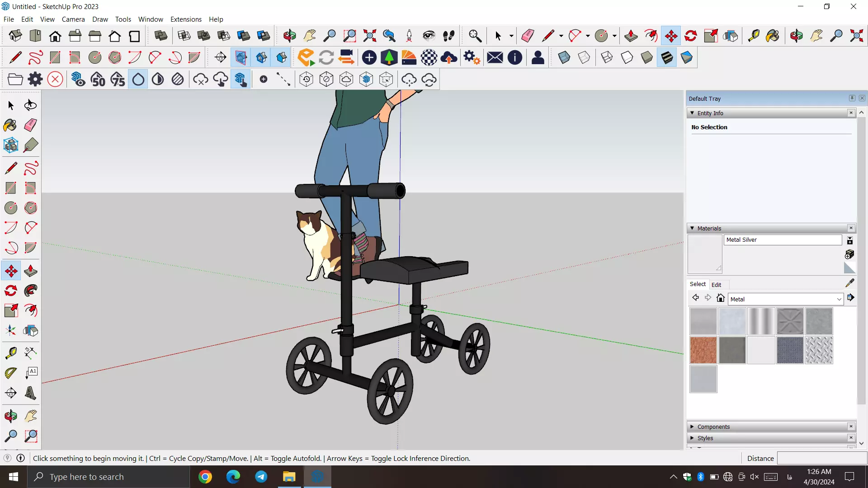Select the Pan hand tool in left toolbar
The height and width of the screenshot is (488, 868).
pyautogui.click(x=30, y=416)
